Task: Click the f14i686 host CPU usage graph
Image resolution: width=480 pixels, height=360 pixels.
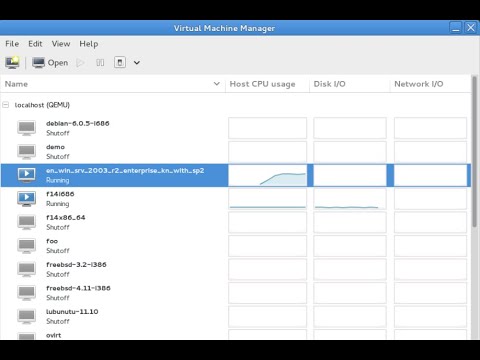Action: point(267,199)
